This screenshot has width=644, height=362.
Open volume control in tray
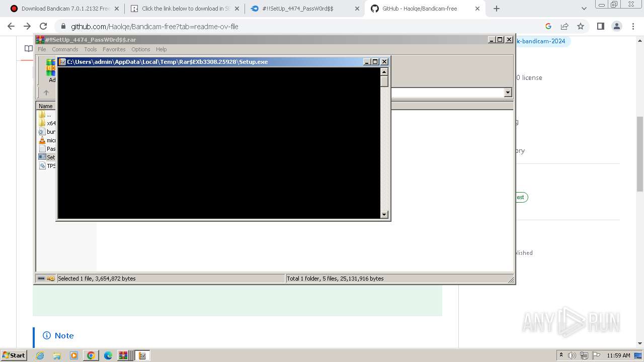[x=572, y=355]
